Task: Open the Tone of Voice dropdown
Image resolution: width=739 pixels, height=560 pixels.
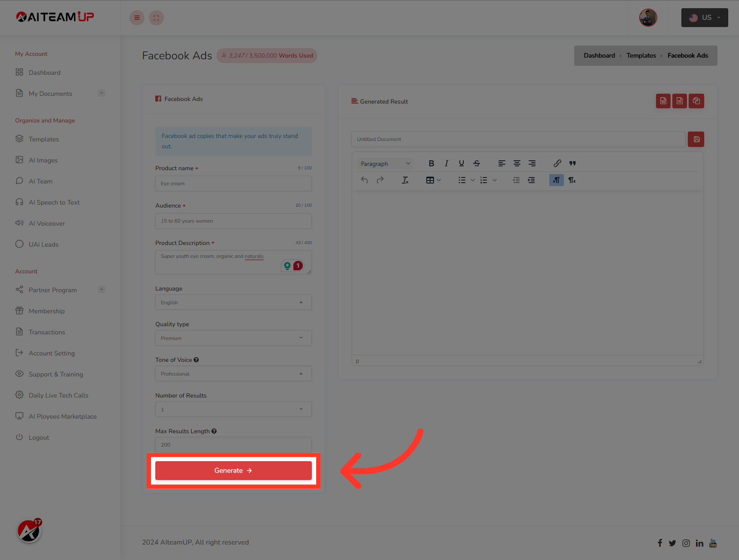Action: coord(234,373)
